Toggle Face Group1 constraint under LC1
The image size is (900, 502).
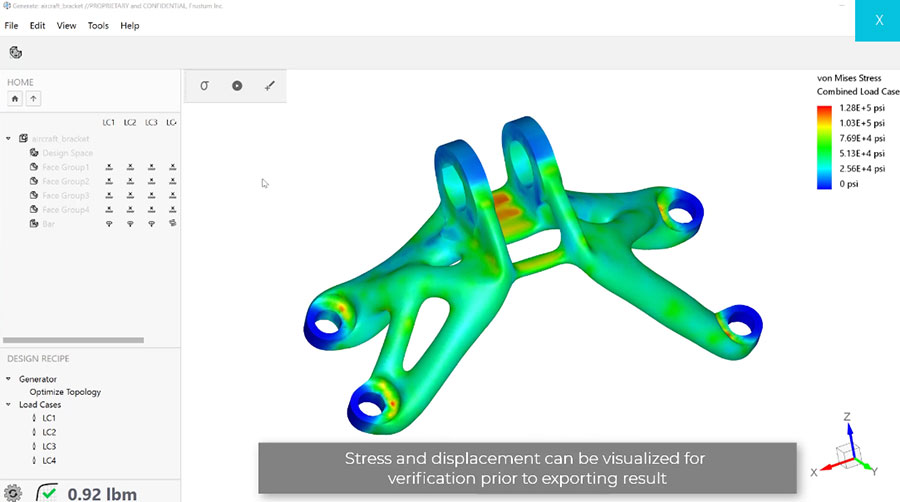point(109,167)
